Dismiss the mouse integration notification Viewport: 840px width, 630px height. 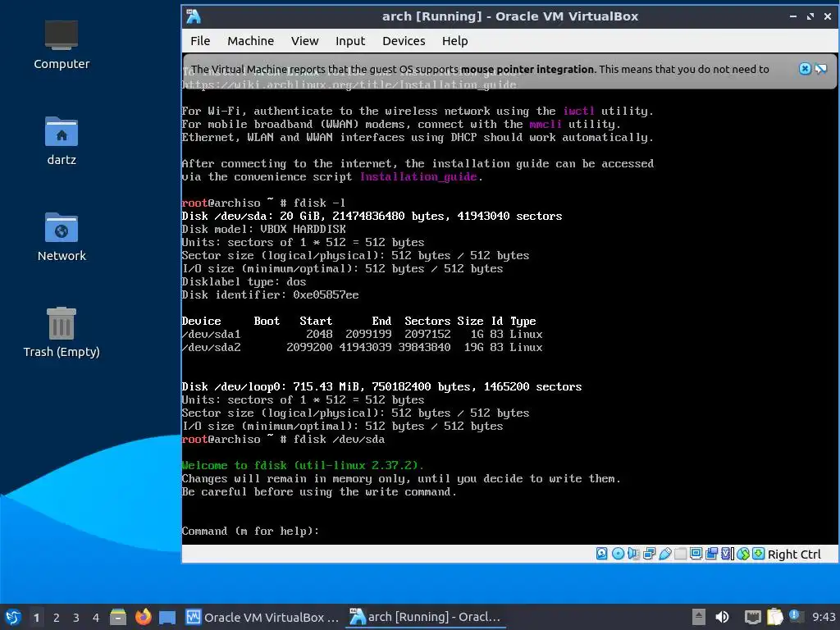pyautogui.click(x=805, y=69)
